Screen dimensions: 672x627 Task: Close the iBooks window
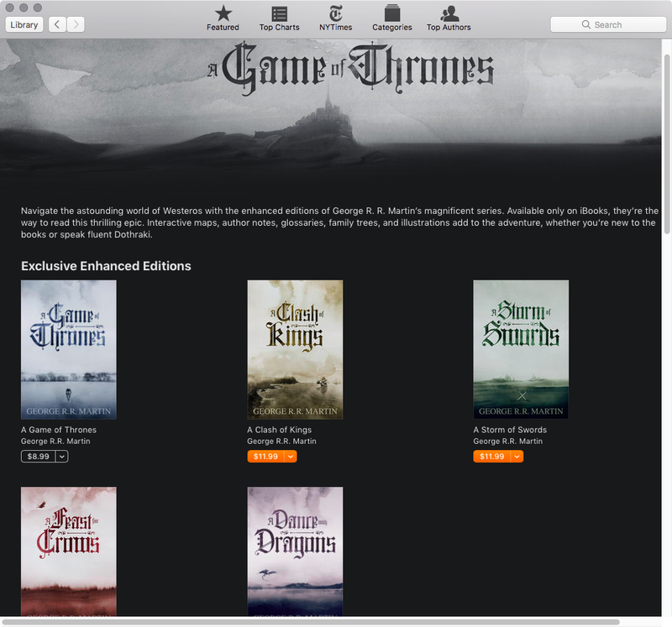point(10,8)
